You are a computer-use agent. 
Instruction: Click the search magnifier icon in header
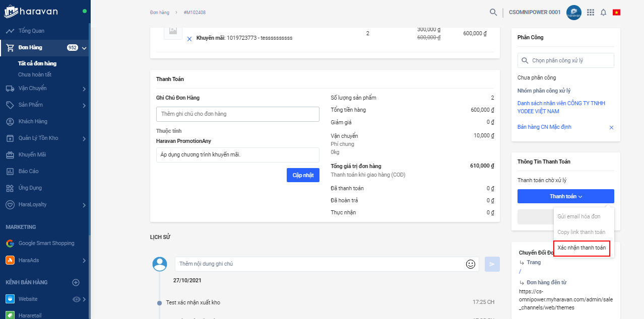(493, 12)
